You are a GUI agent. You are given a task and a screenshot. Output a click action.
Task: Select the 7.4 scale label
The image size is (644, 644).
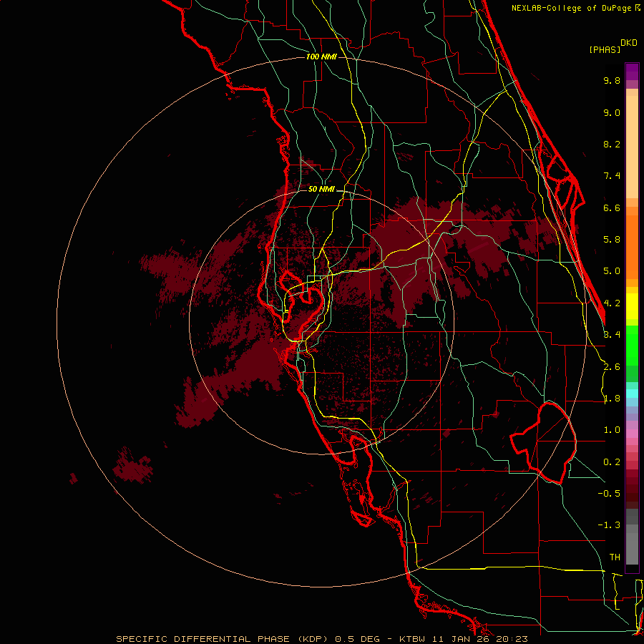click(612, 176)
